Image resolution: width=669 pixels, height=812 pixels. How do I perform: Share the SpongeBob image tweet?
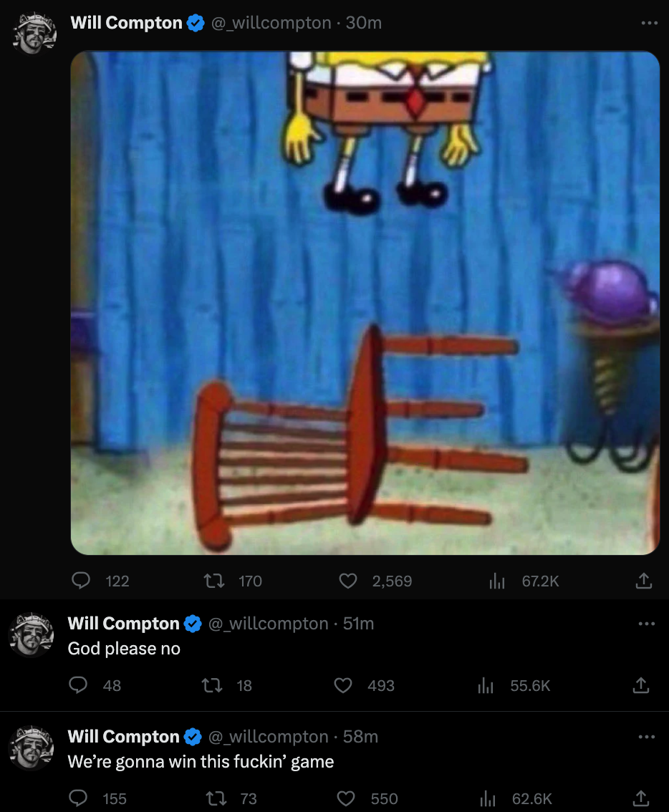[644, 581]
